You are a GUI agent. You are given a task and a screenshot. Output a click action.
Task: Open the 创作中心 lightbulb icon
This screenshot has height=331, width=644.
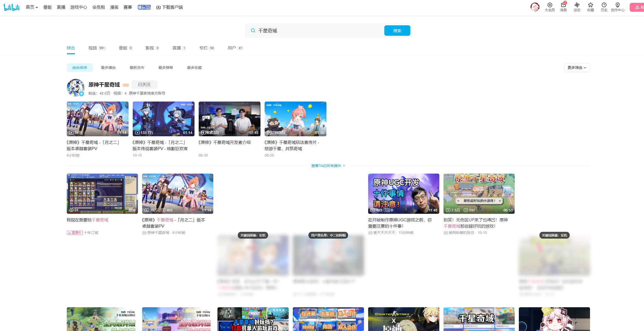coord(617,5)
